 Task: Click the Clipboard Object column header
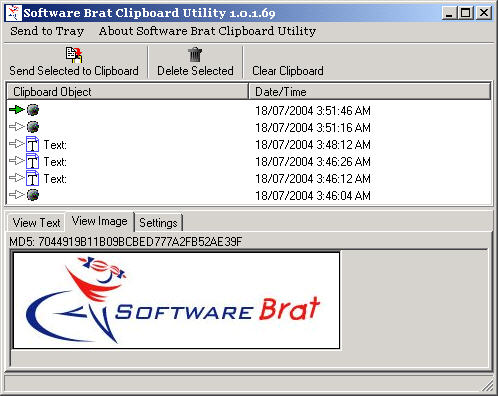pos(128,92)
